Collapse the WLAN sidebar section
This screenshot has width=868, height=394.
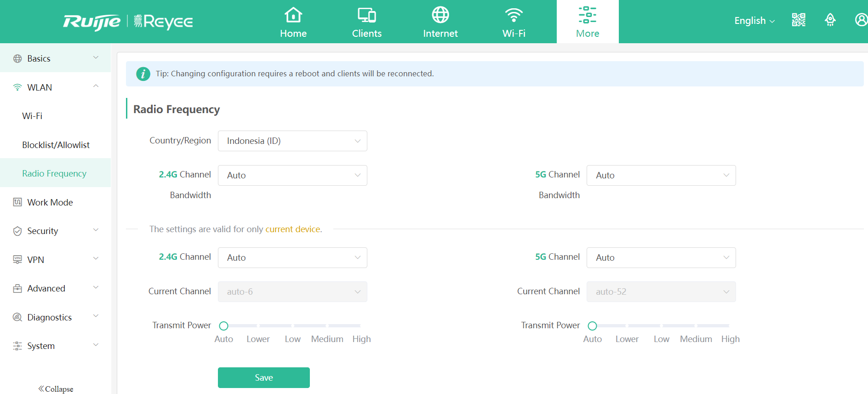[55, 87]
